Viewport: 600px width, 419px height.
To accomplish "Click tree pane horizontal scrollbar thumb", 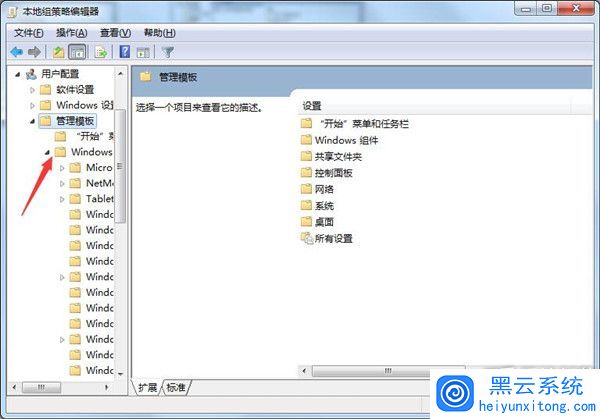I will click(x=41, y=387).
